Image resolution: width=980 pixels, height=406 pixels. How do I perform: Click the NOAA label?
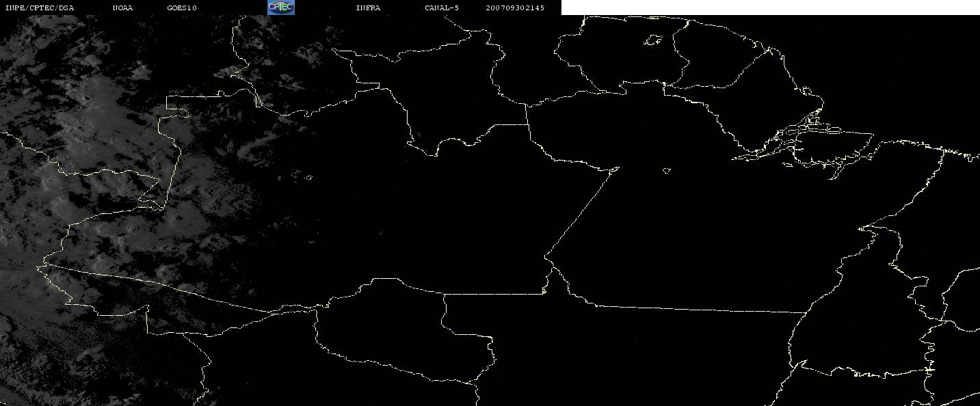tap(122, 8)
